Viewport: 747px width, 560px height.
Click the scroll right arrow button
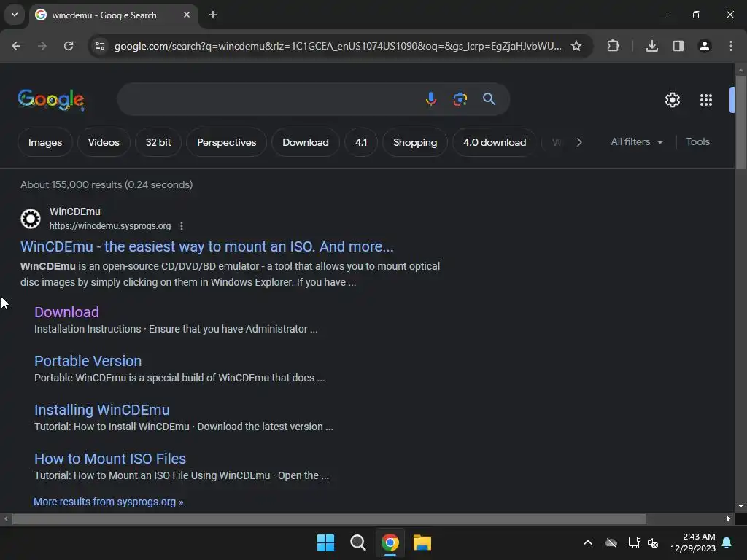(x=729, y=519)
